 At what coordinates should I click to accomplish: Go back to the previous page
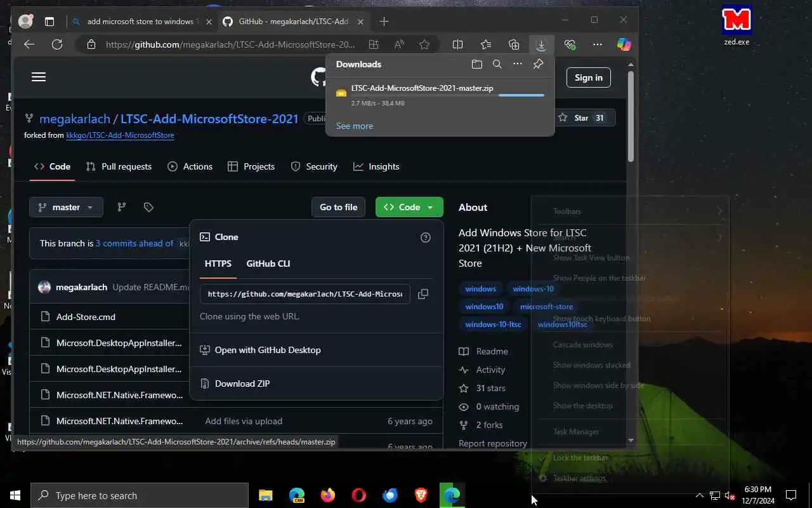coord(29,44)
